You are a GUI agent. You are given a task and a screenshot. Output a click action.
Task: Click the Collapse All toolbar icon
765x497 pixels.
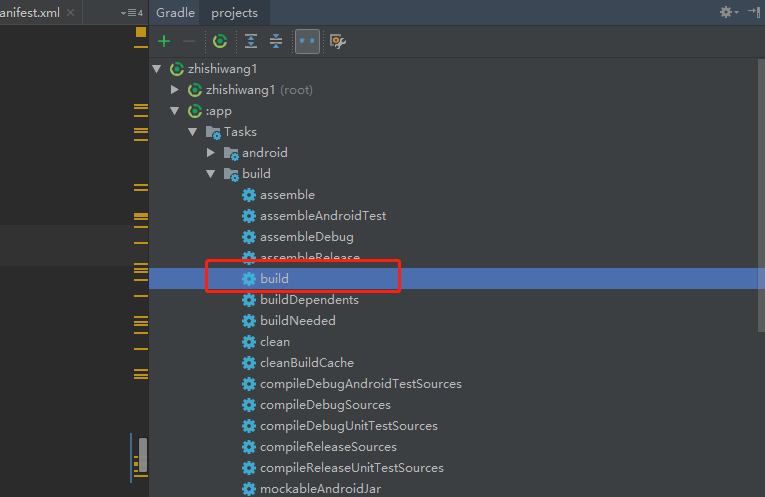[x=276, y=41]
